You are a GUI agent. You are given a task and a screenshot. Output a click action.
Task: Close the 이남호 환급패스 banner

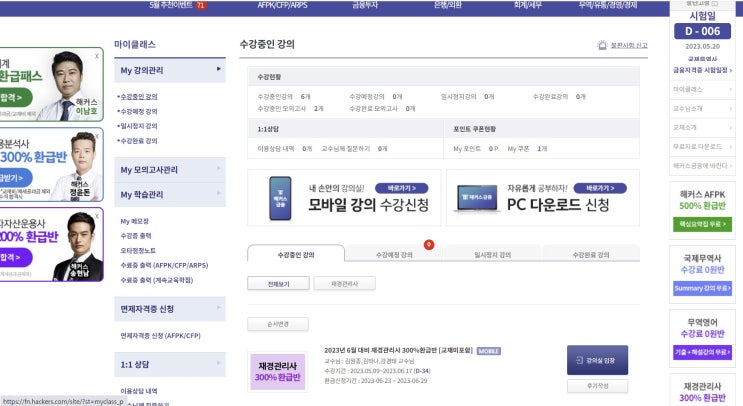[97, 56]
